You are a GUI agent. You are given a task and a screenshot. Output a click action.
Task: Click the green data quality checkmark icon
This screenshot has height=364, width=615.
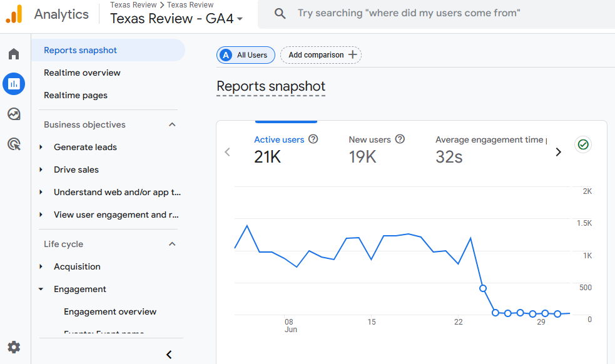pyautogui.click(x=583, y=144)
